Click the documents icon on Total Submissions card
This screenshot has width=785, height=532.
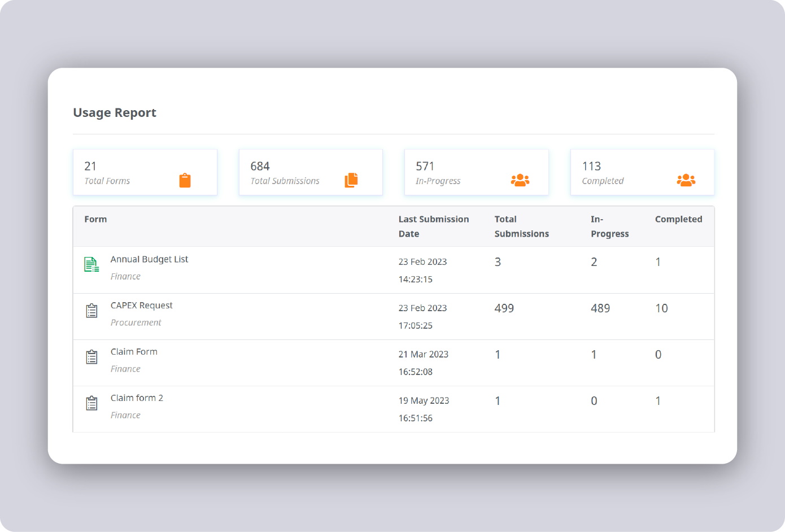pos(350,179)
